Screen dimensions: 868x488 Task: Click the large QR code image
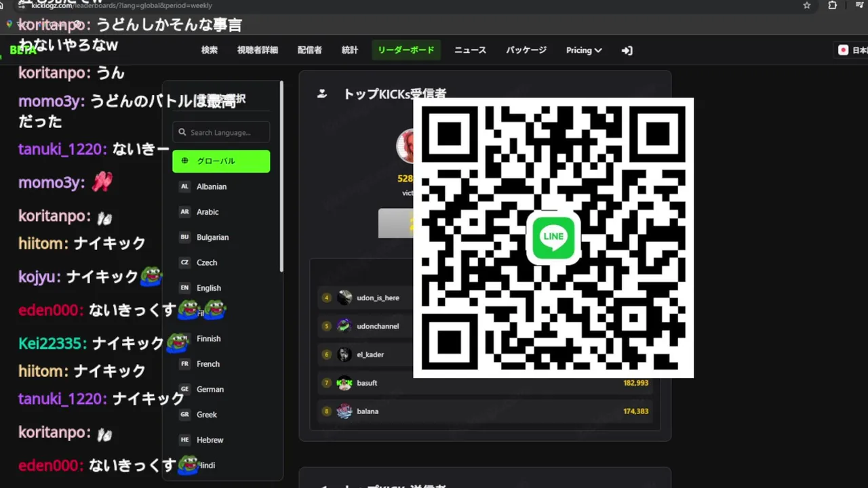(x=553, y=238)
